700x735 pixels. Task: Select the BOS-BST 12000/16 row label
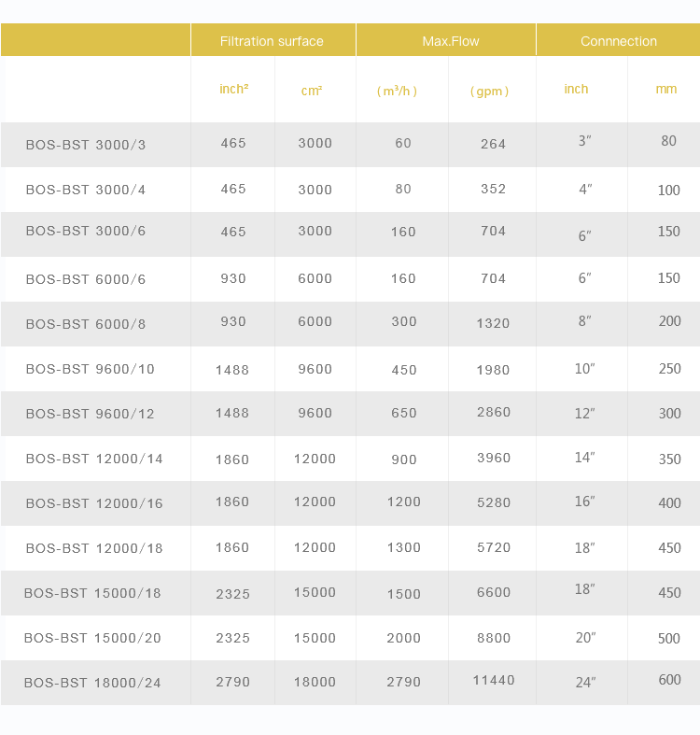[94, 503]
